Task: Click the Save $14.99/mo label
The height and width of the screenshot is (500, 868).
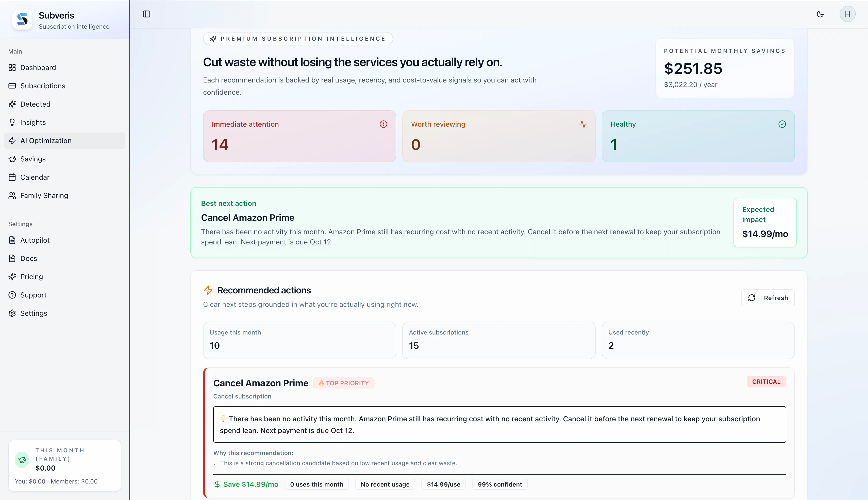Action: pyautogui.click(x=246, y=484)
